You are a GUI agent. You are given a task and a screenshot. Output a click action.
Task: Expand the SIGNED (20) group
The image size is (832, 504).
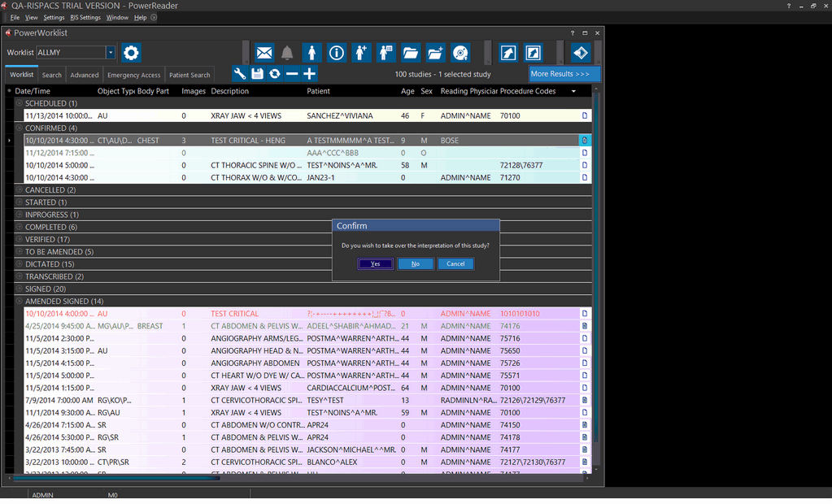[x=20, y=289]
